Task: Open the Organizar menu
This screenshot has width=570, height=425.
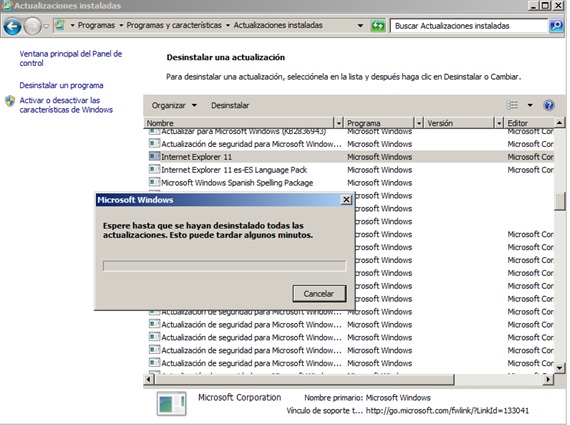Action: point(174,105)
